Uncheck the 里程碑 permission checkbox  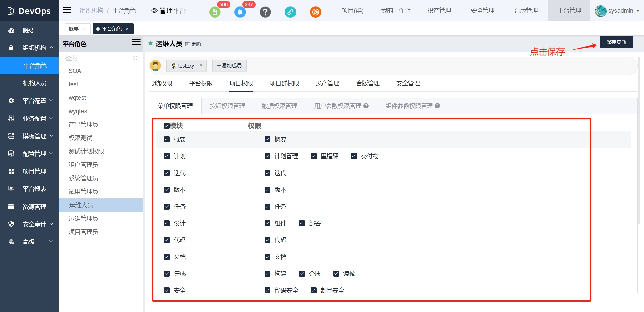[x=314, y=156]
